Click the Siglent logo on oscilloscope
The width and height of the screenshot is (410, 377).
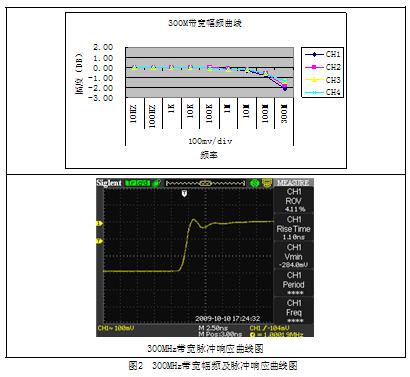pos(109,183)
